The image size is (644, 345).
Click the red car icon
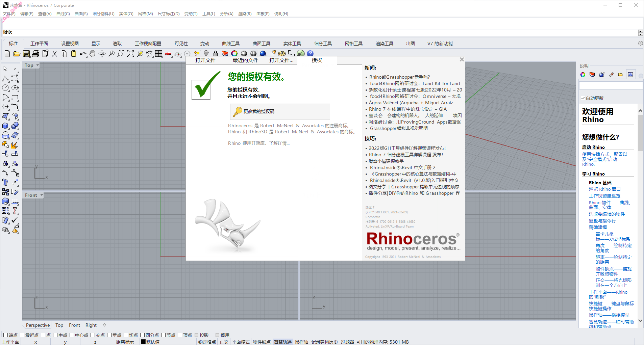coord(168,54)
